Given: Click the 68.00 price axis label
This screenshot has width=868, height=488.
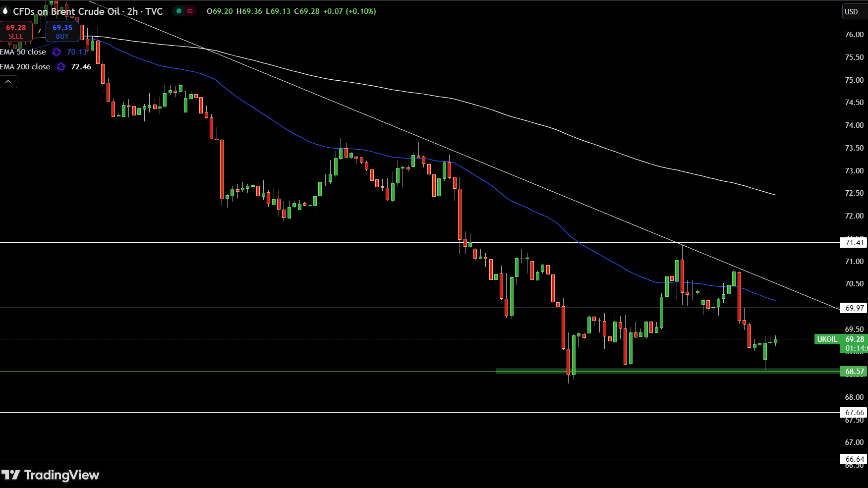Looking at the screenshot, I should click(854, 397).
